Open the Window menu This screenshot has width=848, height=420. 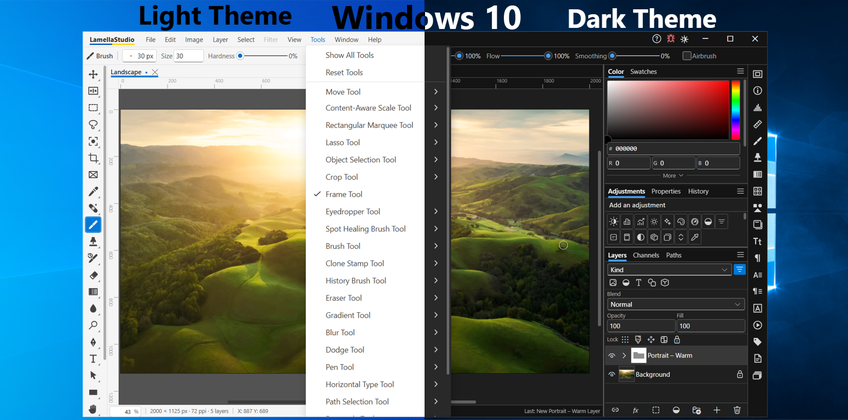[346, 39]
